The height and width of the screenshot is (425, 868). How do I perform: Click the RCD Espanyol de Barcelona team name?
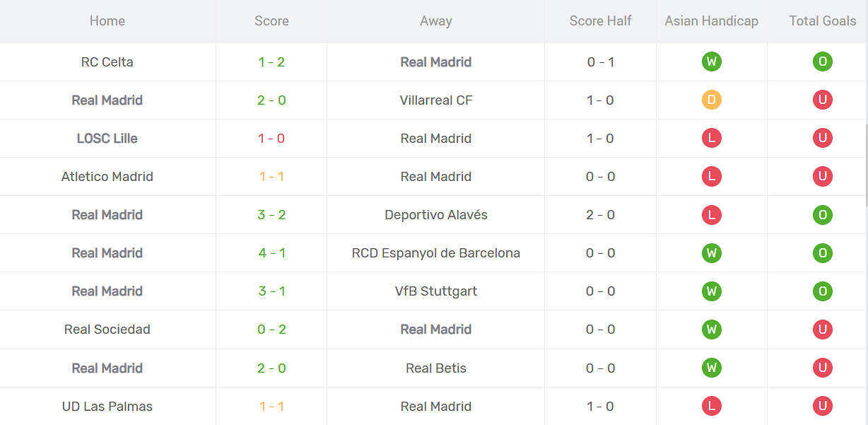[x=435, y=252]
